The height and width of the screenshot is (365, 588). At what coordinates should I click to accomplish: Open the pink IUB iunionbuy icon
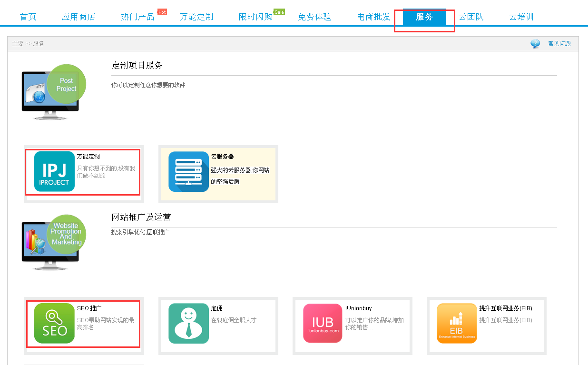[323, 323]
